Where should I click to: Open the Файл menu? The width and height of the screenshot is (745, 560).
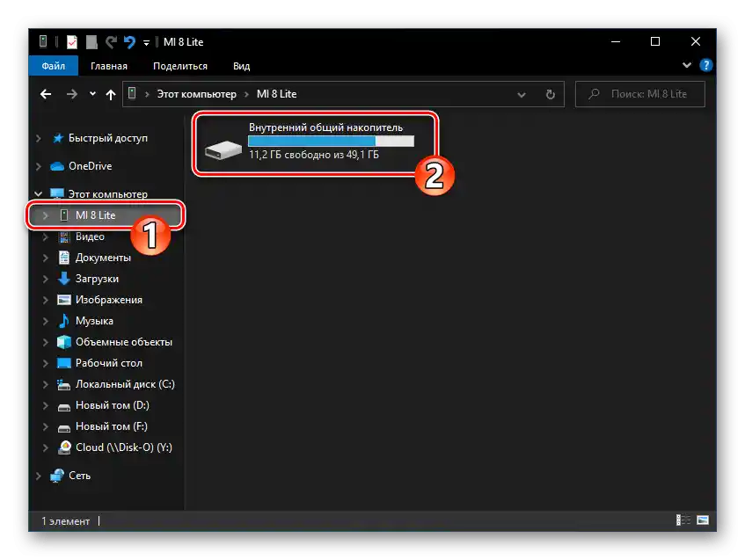[x=53, y=66]
